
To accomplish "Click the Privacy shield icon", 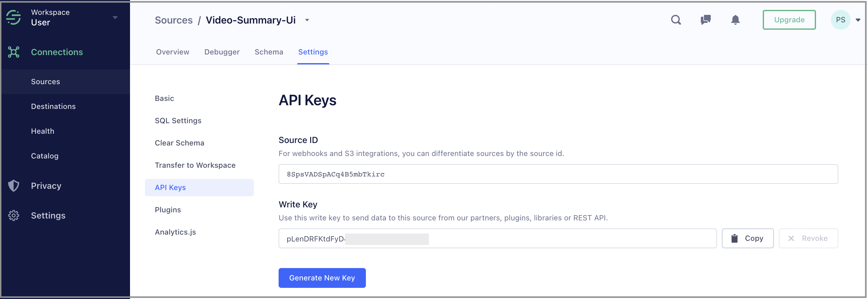I will point(14,186).
